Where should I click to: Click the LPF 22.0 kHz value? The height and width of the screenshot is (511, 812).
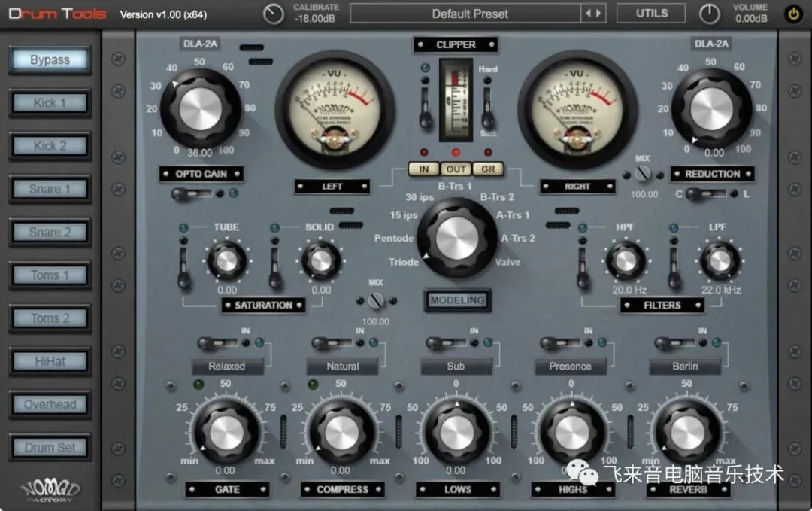pyautogui.click(x=721, y=290)
